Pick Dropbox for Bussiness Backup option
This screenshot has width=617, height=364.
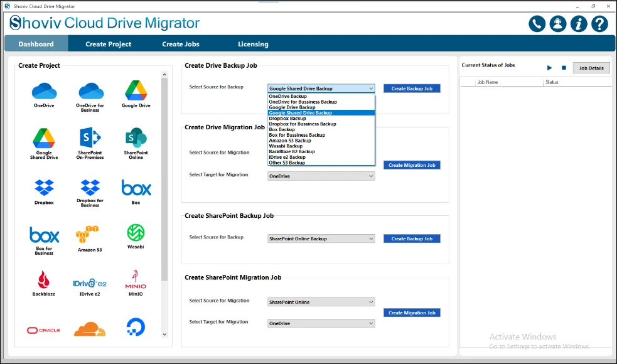click(x=321, y=124)
